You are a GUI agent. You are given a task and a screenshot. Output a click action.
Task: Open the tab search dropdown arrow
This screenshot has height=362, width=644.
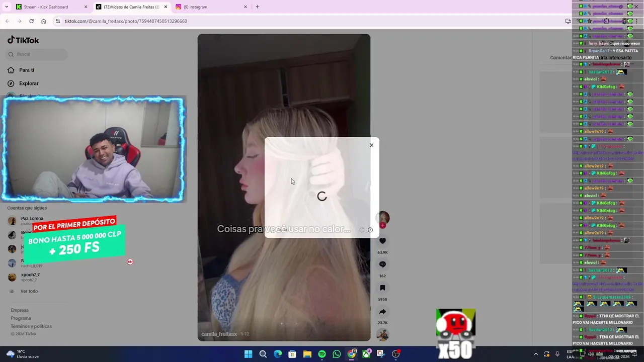click(7, 7)
